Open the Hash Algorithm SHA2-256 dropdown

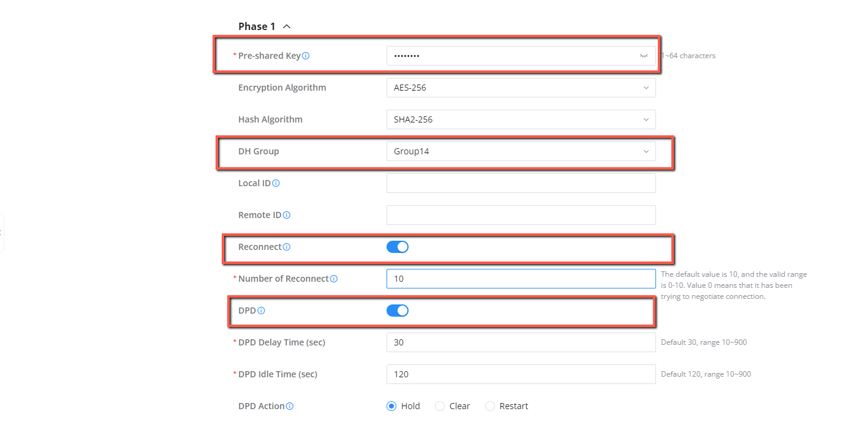[521, 119]
